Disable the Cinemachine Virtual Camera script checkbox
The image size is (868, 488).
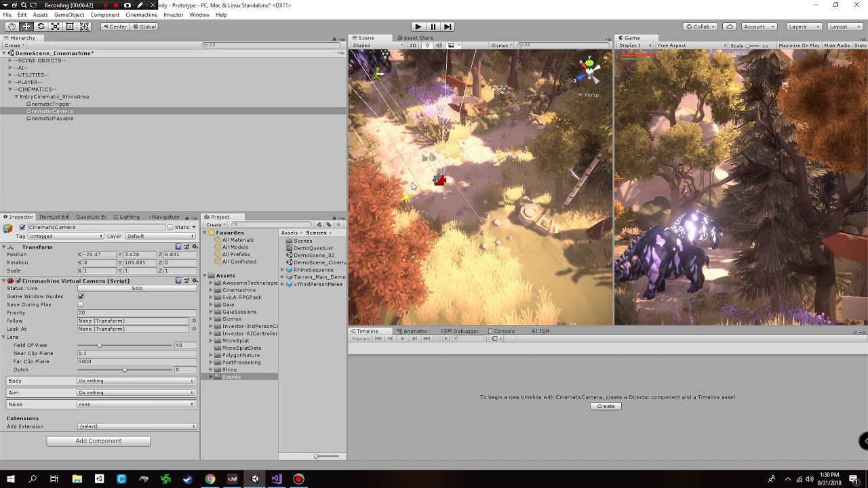(x=18, y=281)
